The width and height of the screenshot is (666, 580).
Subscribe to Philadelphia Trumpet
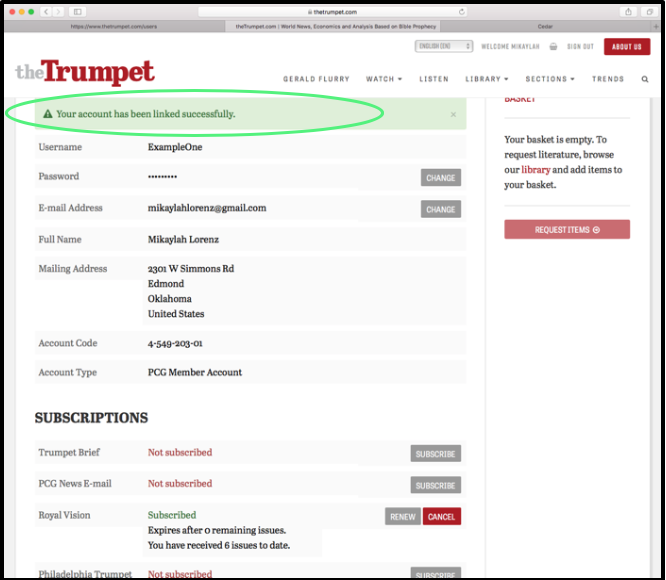point(435,573)
